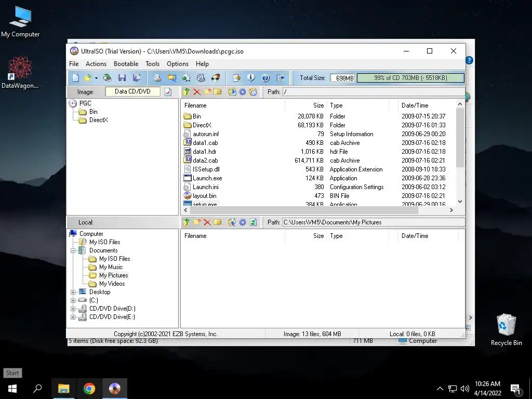Expand the CD/DVD Drive(D:) node

pos(73,309)
